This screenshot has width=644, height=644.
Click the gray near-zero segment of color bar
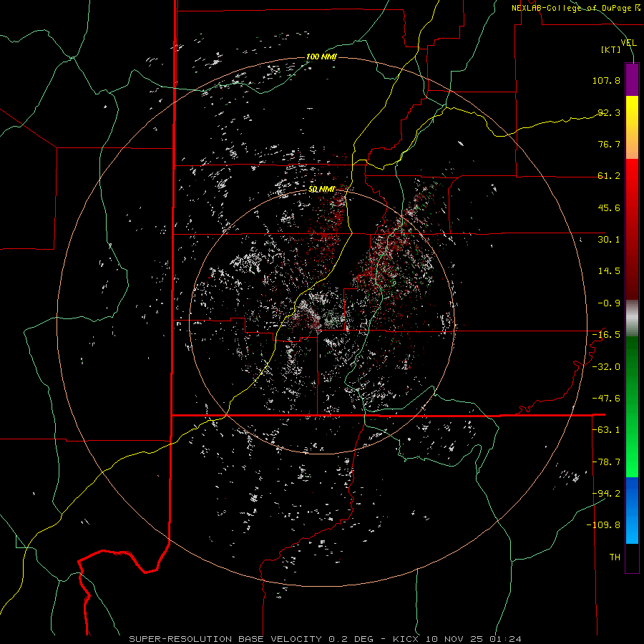632,318
